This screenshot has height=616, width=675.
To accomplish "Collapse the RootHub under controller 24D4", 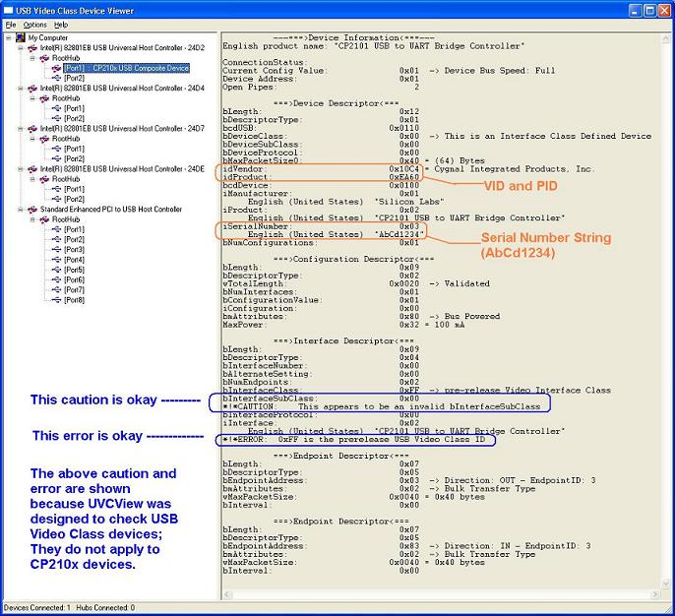I will (x=32, y=98).
